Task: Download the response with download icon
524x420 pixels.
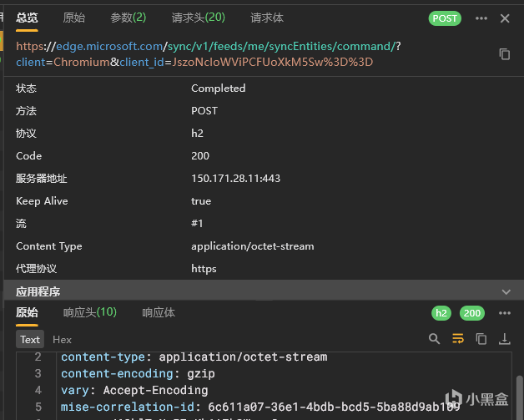Action: pyautogui.click(x=504, y=339)
